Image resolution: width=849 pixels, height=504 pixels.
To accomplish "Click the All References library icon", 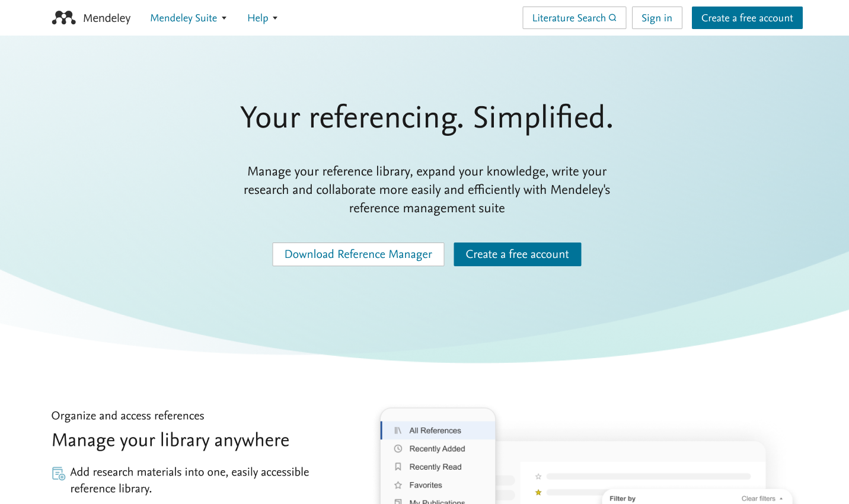I will (x=398, y=430).
